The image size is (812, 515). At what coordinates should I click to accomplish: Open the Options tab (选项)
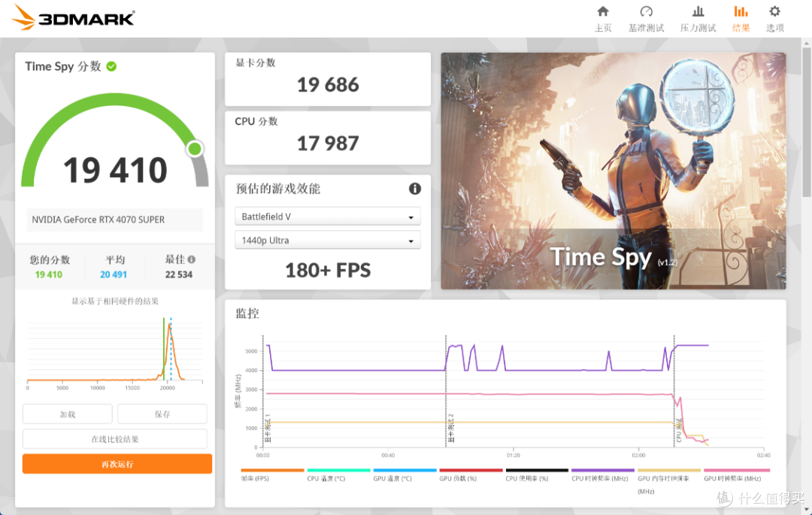(x=774, y=19)
